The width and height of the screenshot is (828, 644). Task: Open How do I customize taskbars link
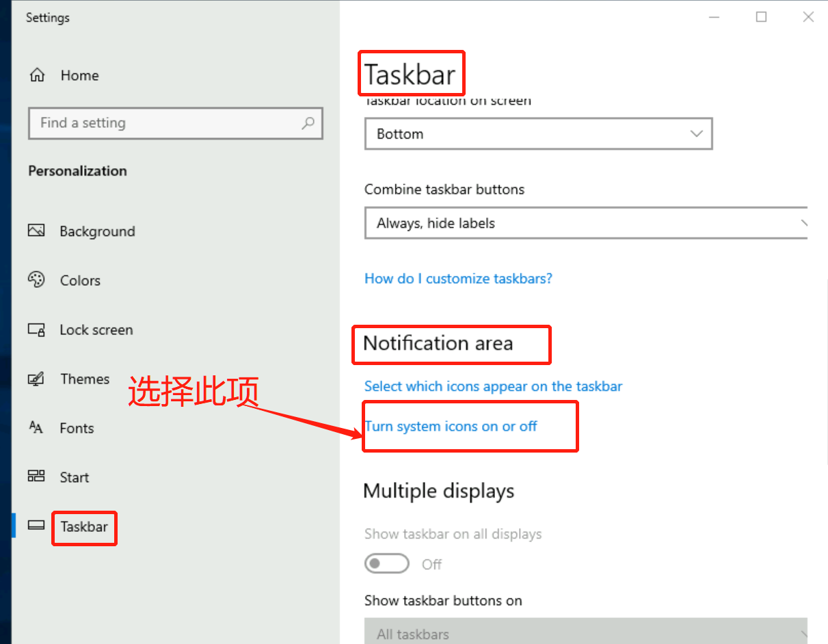tap(458, 279)
